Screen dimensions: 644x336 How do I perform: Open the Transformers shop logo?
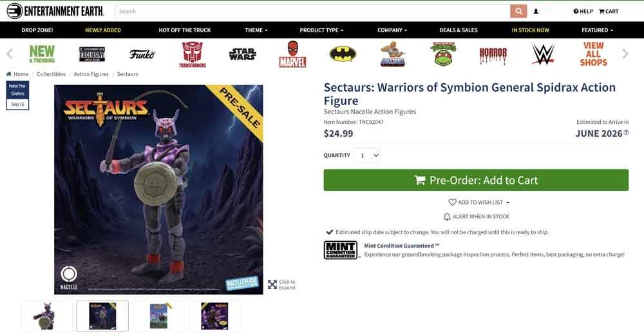[x=192, y=54]
